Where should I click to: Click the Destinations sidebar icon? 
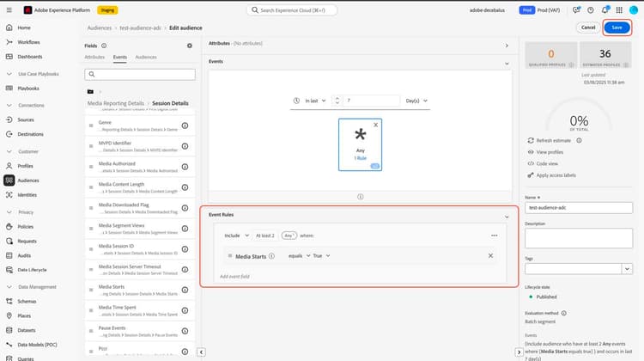click(9, 134)
